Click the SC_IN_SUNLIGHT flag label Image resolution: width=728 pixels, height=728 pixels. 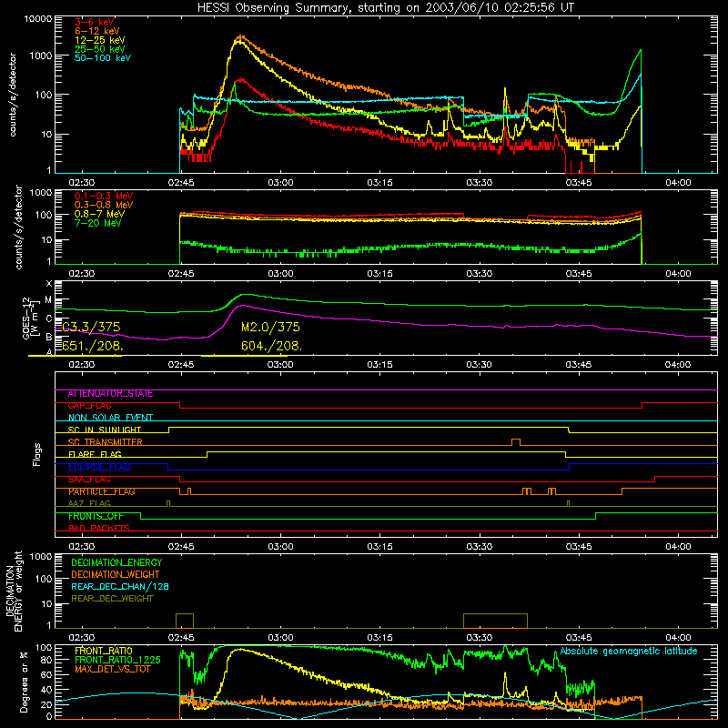pyautogui.click(x=105, y=430)
